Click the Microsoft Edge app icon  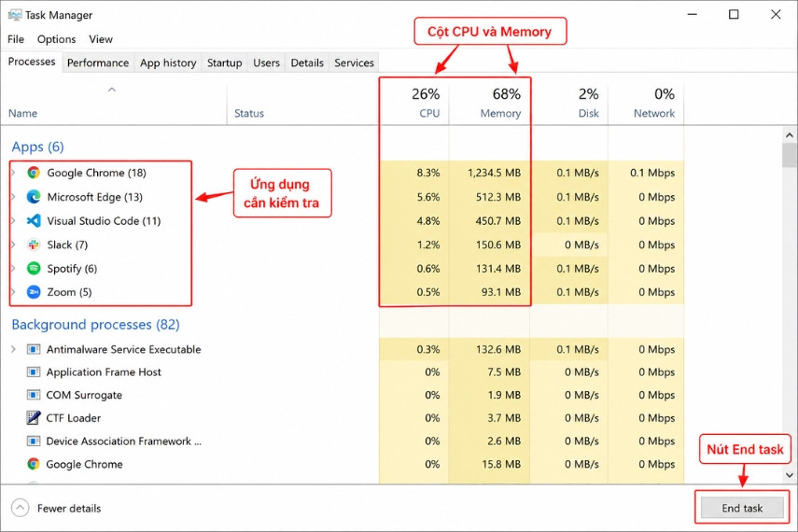(x=34, y=197)
